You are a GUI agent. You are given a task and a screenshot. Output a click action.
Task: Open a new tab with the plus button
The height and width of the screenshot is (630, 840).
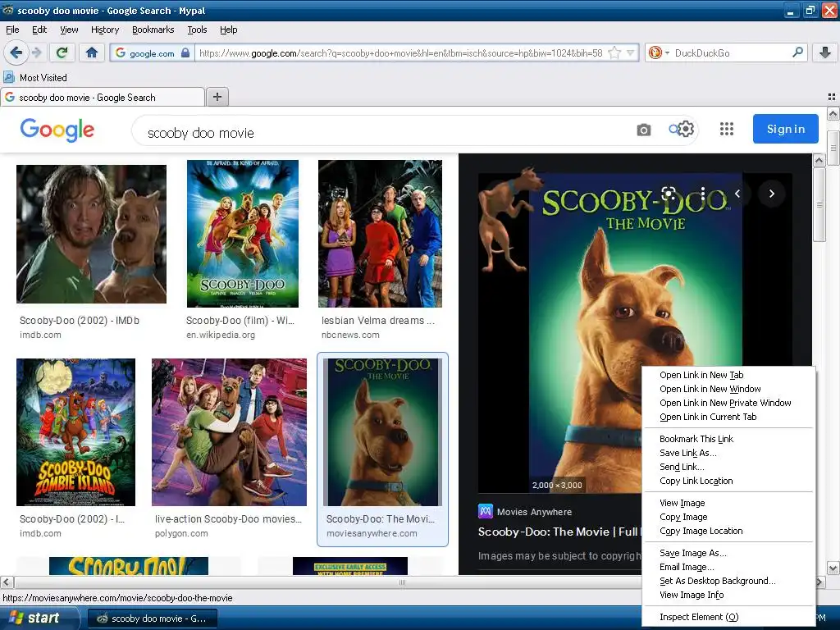(217, 97)
